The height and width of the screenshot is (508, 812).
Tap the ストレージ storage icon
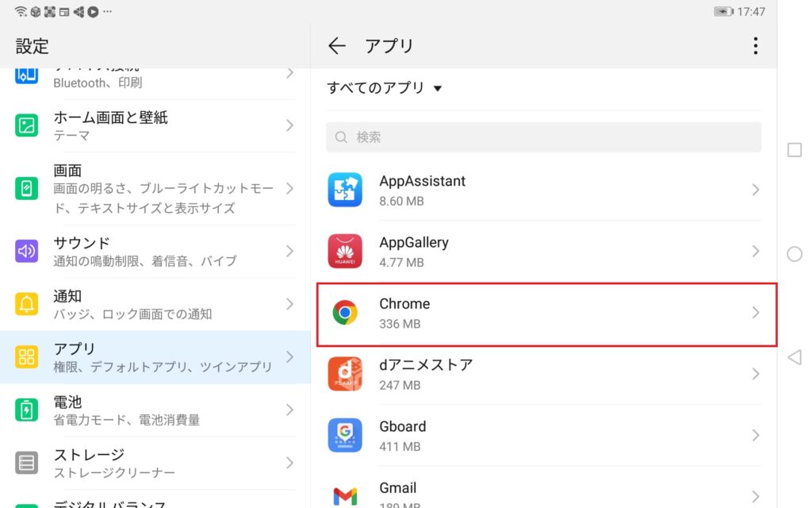click(26, 463)
